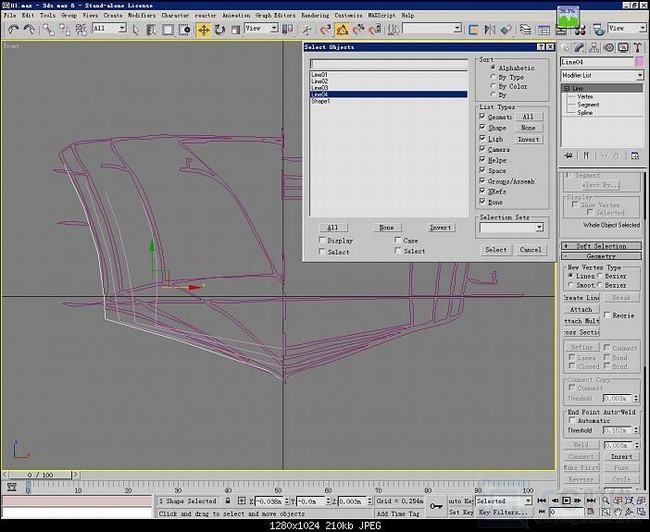Click the Mirror Selected Objects icon

pos(490,29)
